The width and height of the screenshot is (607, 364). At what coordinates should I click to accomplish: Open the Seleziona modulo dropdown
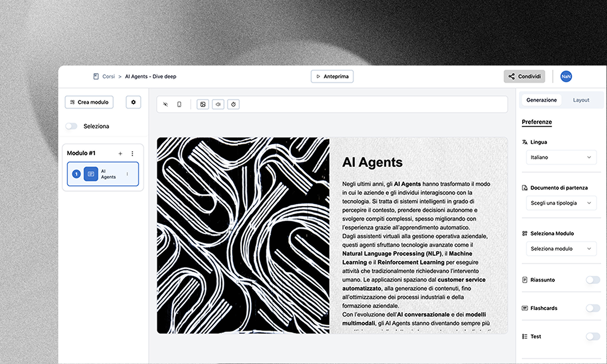tap(561, 249)
